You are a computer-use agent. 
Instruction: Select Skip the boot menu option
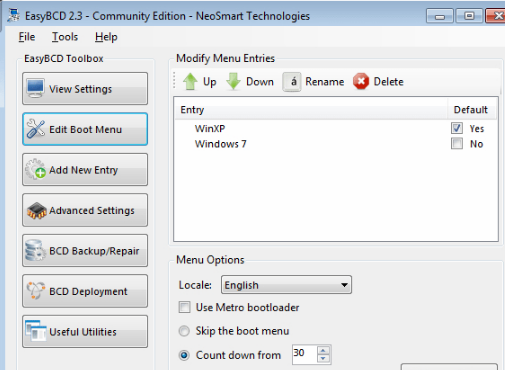click(184, 331)
